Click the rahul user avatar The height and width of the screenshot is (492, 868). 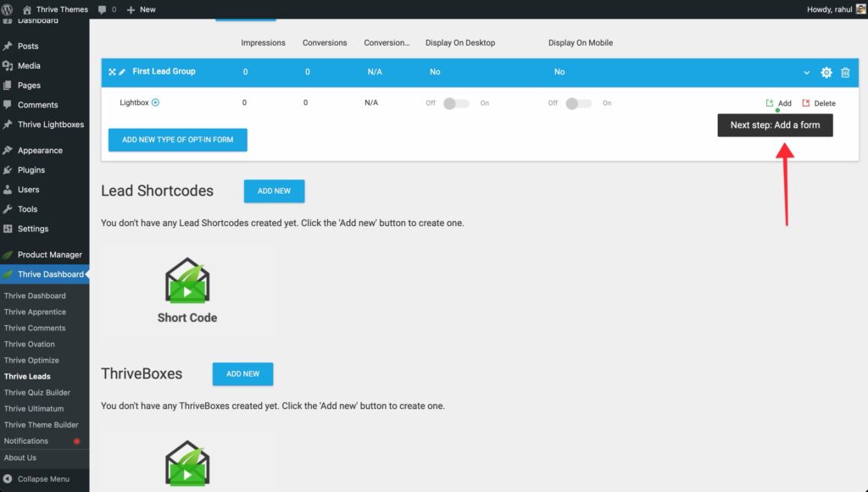point(860,9)
